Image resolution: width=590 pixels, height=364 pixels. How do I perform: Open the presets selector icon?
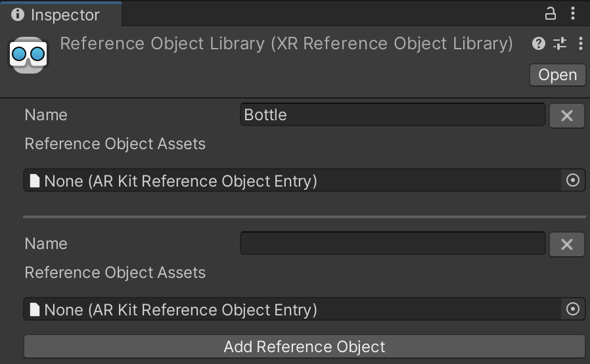pyautogui.click(x=560, y=44)
